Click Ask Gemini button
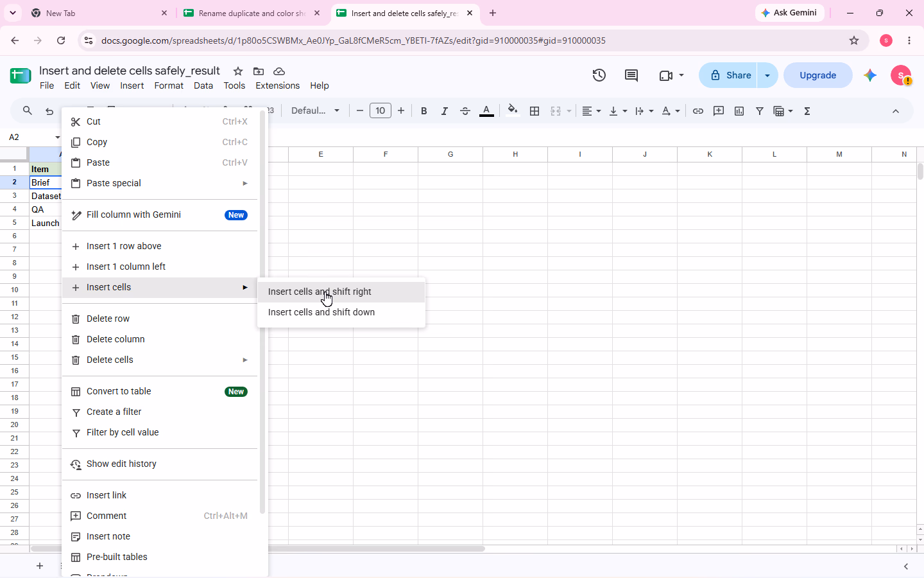The height and width of the screenshot is (578, 924). coord(789,13)
